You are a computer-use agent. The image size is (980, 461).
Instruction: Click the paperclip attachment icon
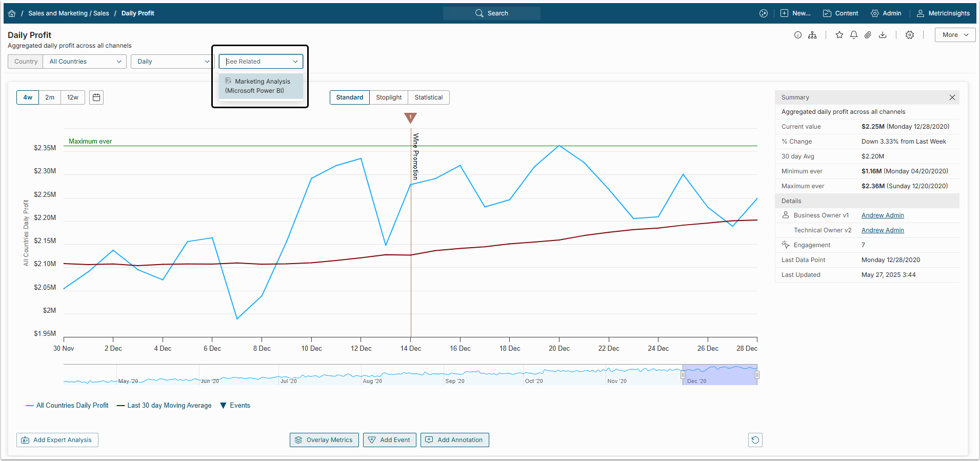(868, 35)
